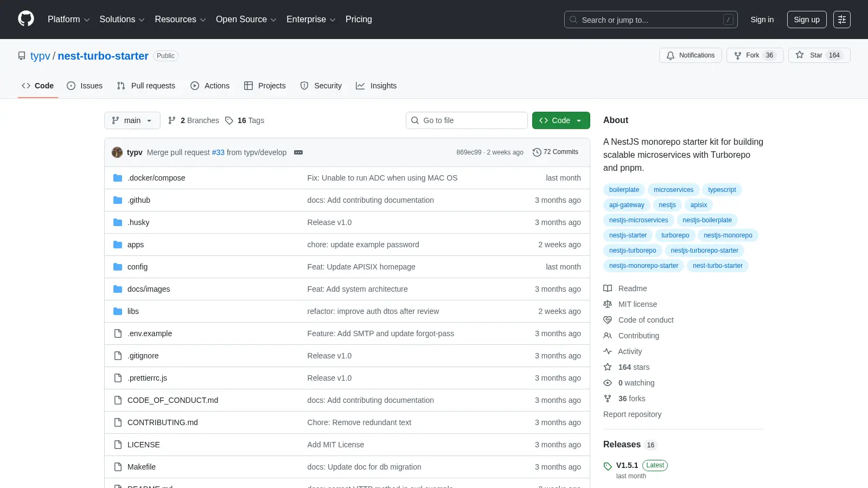Click the star icon to star the repository
Screen dimensions: 868x488
(x=800, y=55)
